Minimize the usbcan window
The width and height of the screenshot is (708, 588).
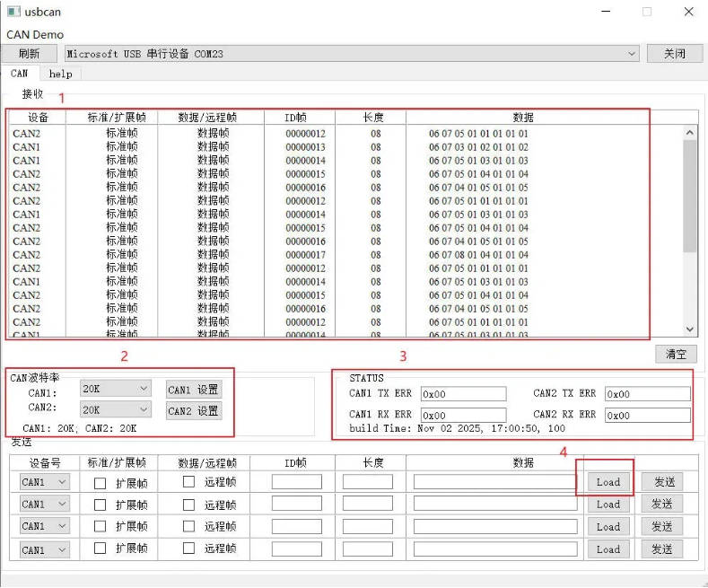click(606, 12)
